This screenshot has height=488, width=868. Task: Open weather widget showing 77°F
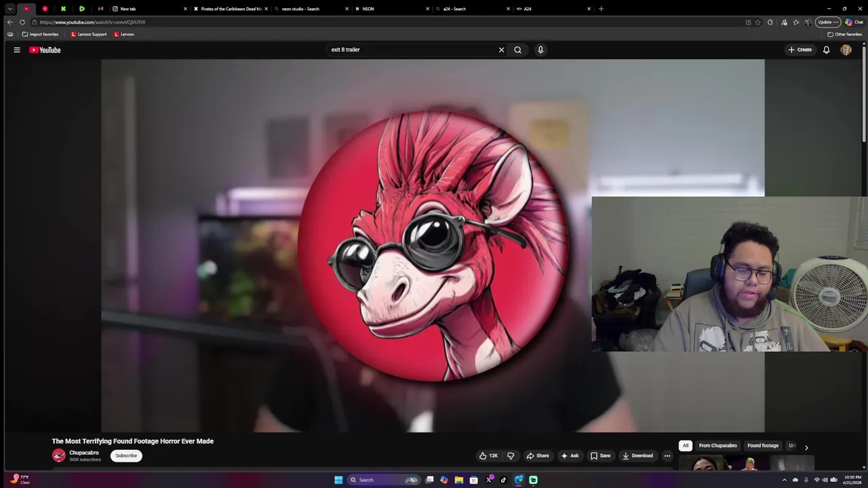(x=21, y=479)
